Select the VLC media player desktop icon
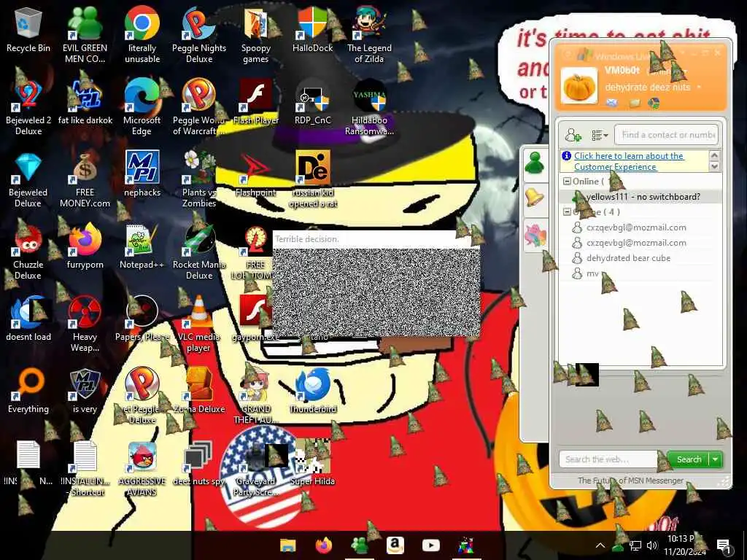Image resolution: width=747 pixels, height=560 pixels. pyautogui.click(x=198, y=324)
